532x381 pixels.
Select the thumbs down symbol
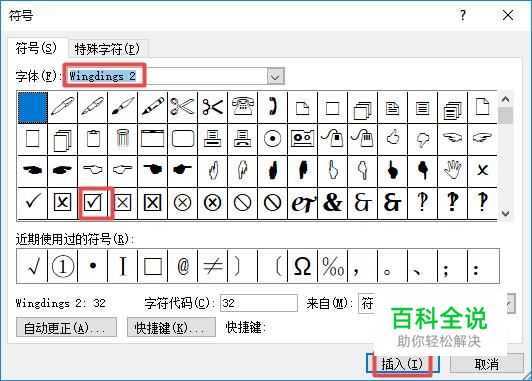(x=422, y=139)
